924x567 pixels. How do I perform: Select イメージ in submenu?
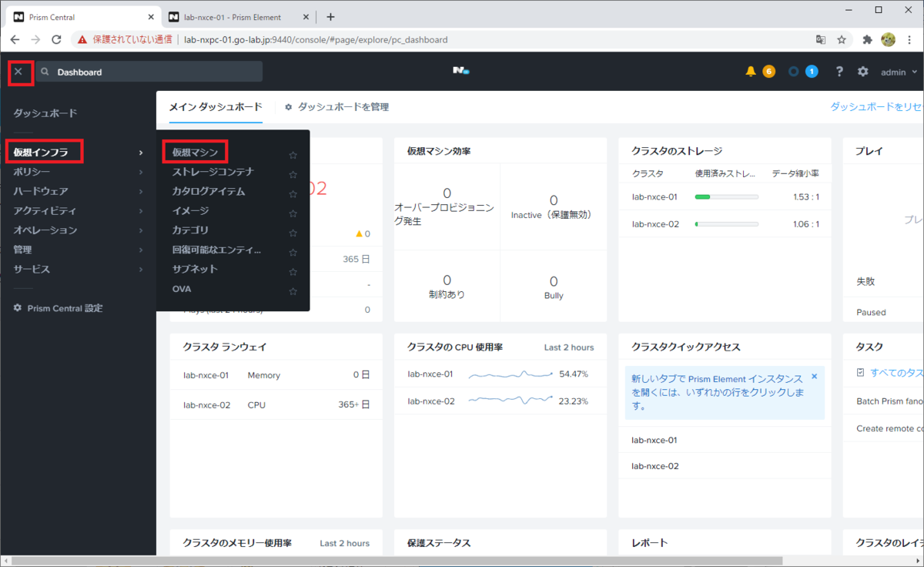pos(190,211)
